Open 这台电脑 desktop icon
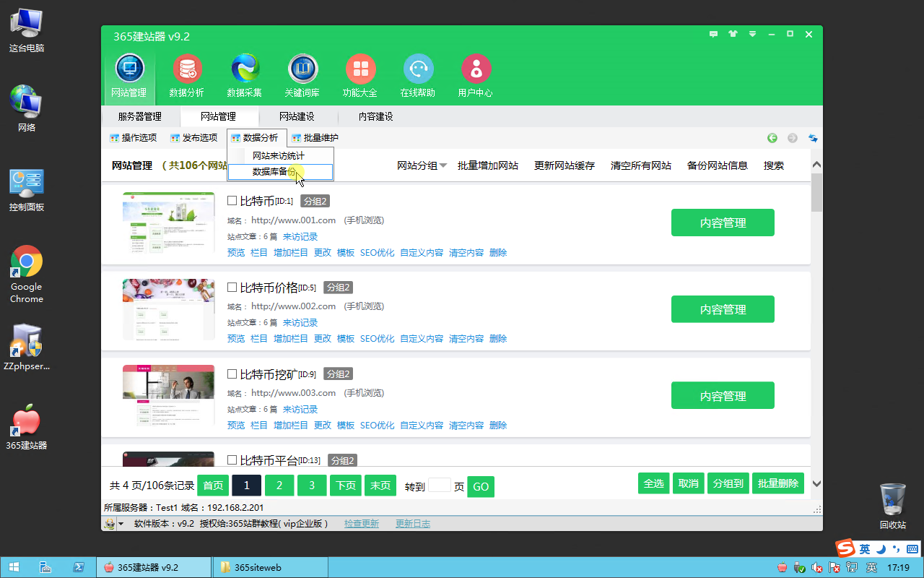 (x=27, y=30)
